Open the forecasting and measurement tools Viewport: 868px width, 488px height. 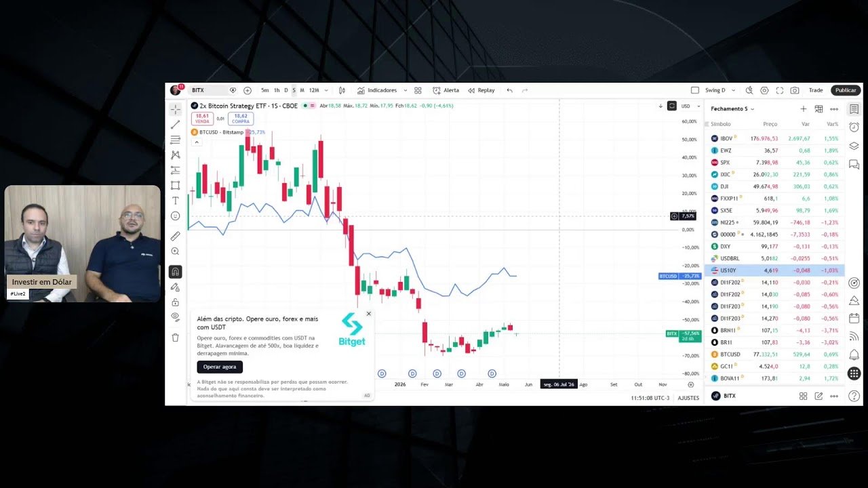(x=175, y=170)
